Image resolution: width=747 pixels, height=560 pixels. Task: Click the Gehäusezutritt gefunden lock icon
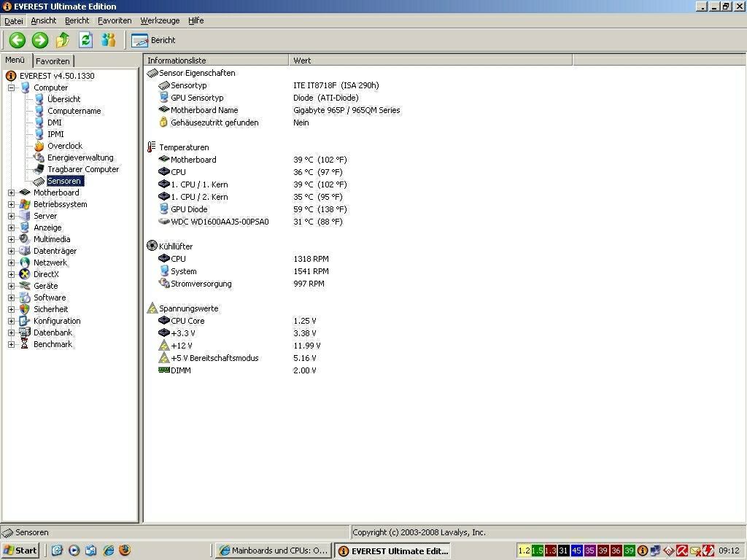pyautogui.click(x=163, y=122)
